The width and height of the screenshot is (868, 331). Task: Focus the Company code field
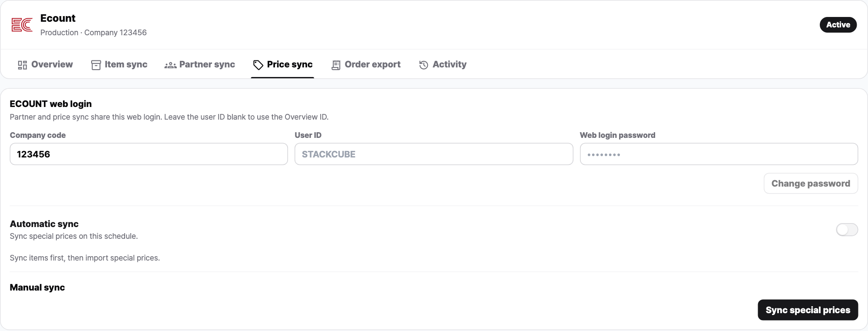tap(149, 154)
